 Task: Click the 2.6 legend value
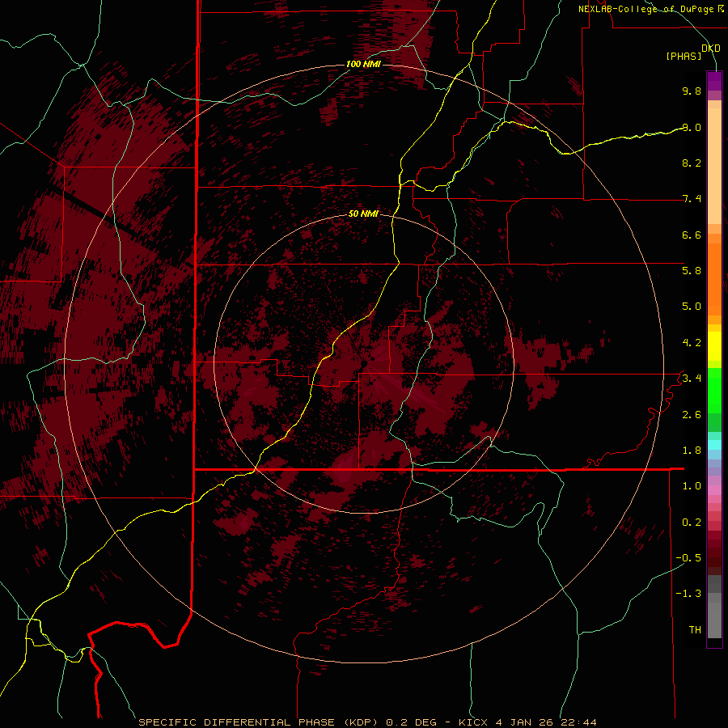(692, 414)
